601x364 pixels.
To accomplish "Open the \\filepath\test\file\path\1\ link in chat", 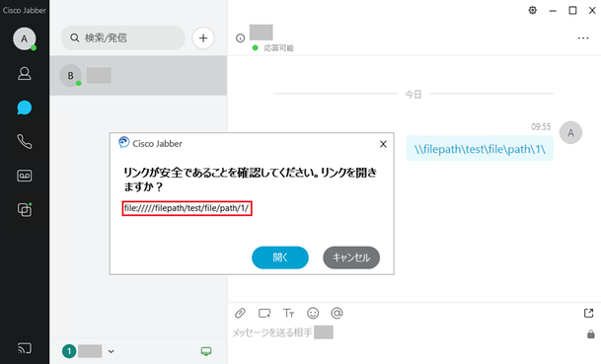I will tap(480, 149).
